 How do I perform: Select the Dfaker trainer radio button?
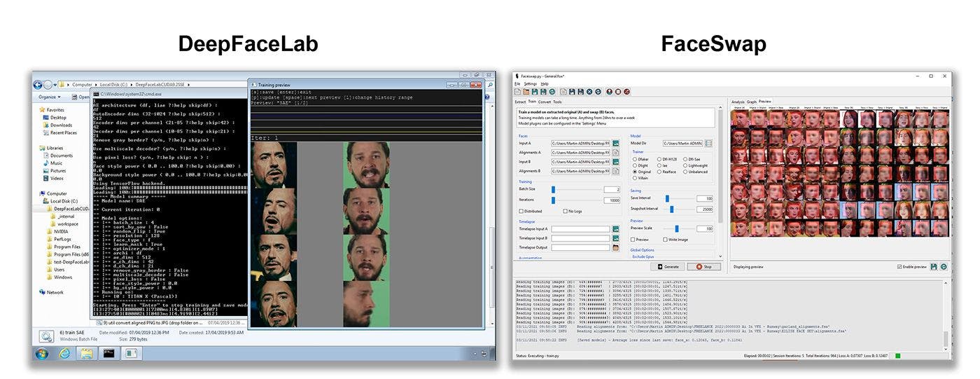[635, 159]
